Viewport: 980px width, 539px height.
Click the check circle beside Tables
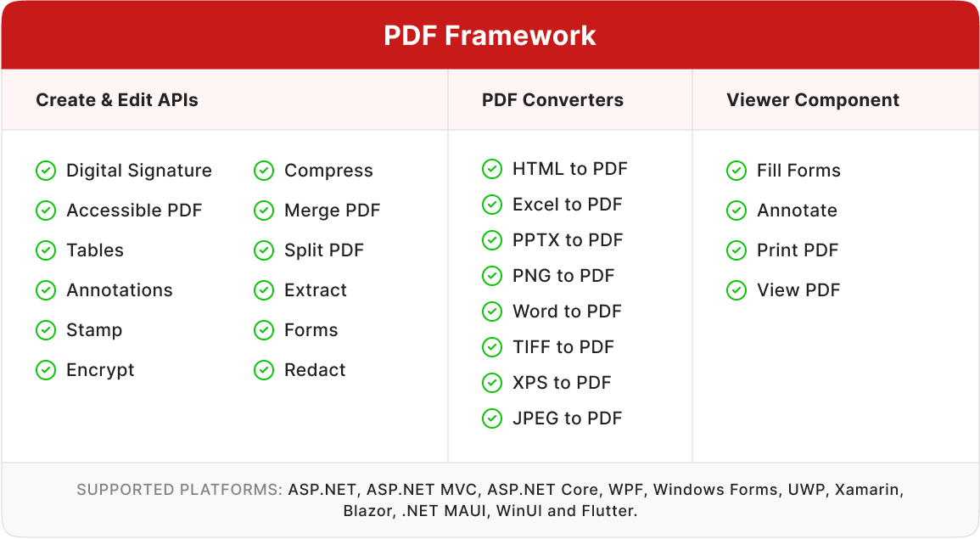(46, 250)
